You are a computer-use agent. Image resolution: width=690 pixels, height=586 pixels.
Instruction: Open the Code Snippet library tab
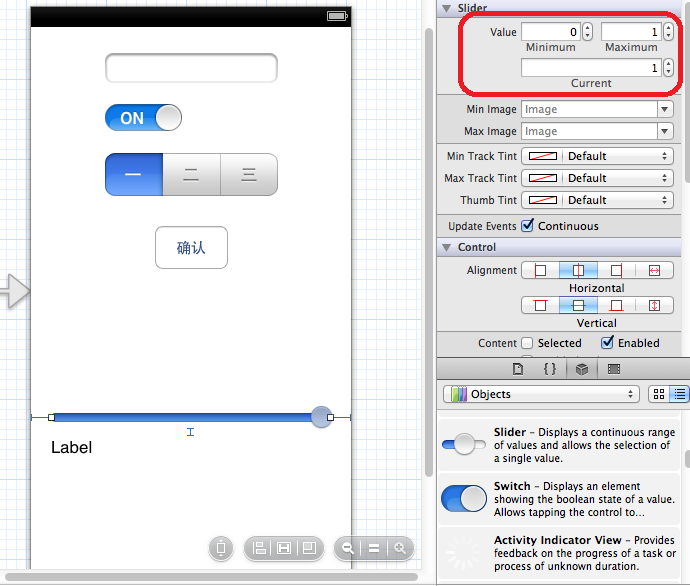coord(550,369)
